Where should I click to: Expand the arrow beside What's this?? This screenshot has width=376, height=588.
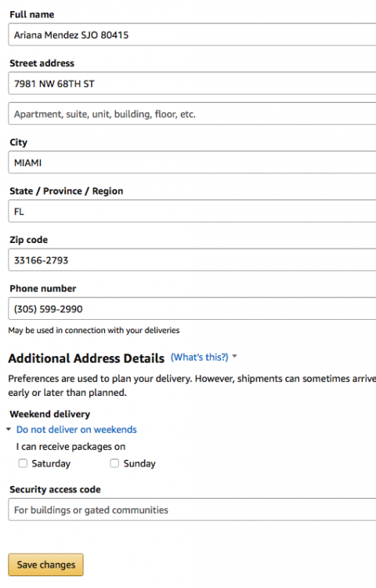(x=234, y=356)
